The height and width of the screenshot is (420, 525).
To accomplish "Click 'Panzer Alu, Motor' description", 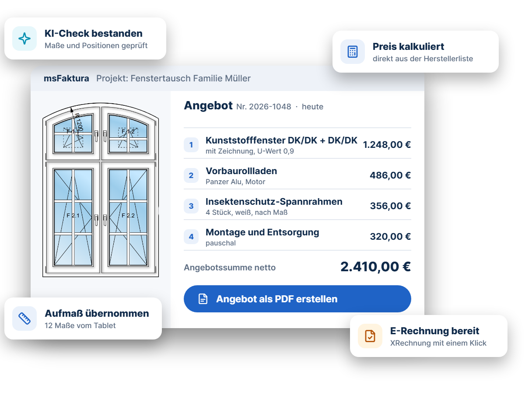I will click(x=235, y=182).
